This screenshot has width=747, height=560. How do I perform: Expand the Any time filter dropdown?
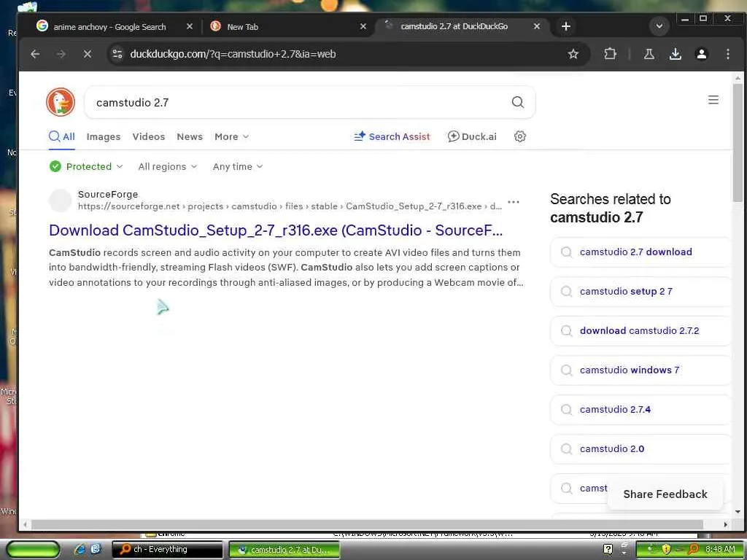tap(238, 166)
